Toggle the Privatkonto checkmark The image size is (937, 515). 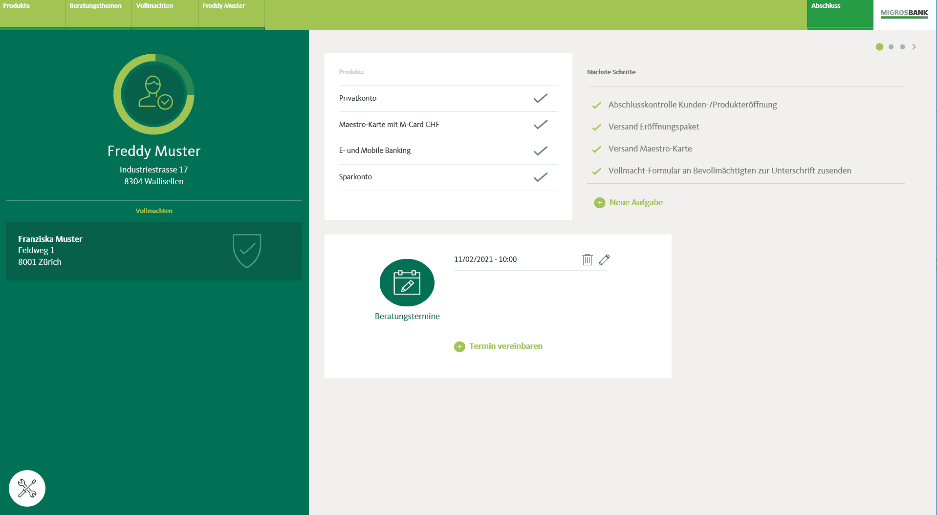tap(540, 98)
